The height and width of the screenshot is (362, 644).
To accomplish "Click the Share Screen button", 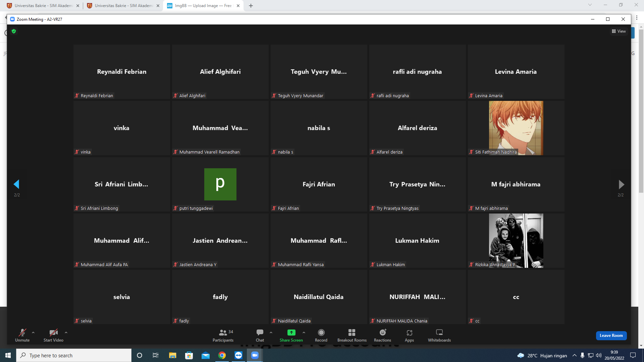I will (x=291, y=335).
